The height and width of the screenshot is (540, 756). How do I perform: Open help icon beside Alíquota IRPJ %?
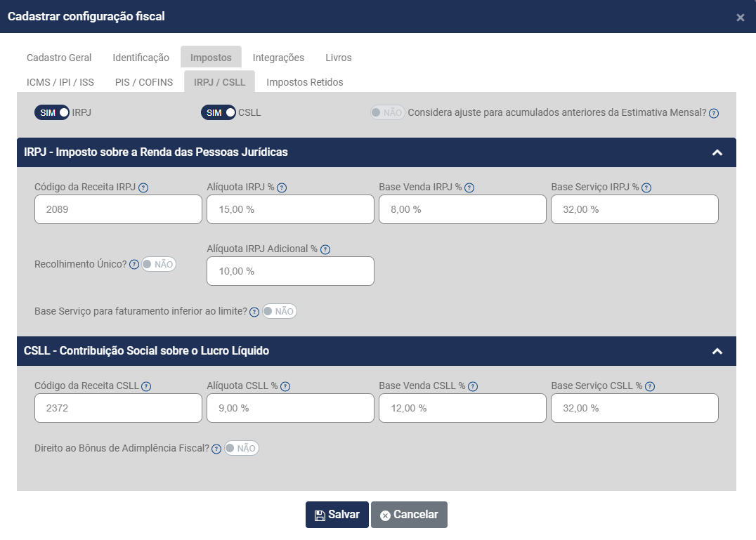pos(282,188)
